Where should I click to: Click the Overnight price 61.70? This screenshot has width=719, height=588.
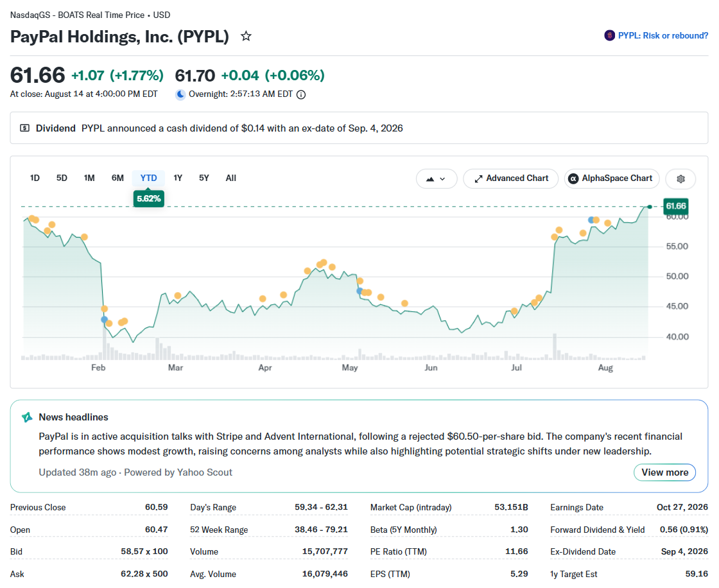click(195, 76)
